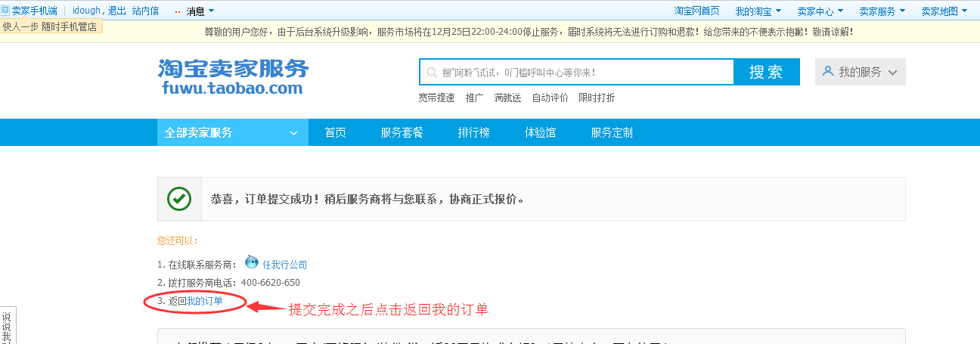
Task: Open the 体验馆 navigation tab
Action: point(541,132)
